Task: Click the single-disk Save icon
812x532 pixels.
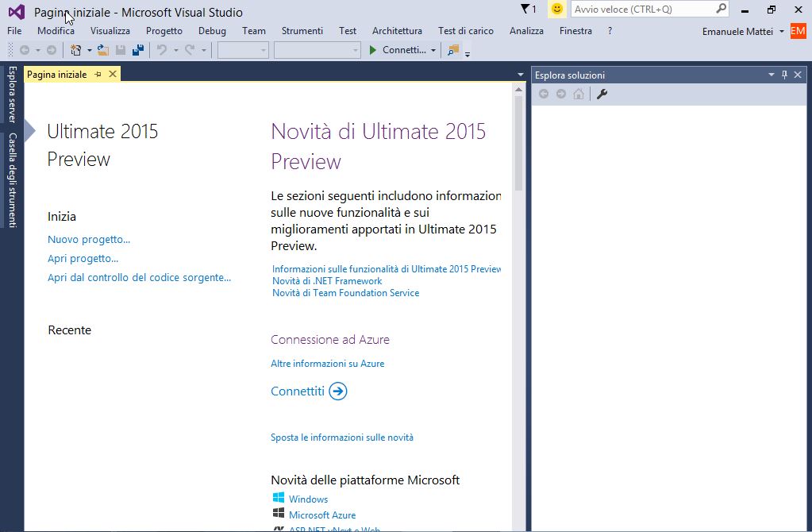Action: tap(121, 50)
